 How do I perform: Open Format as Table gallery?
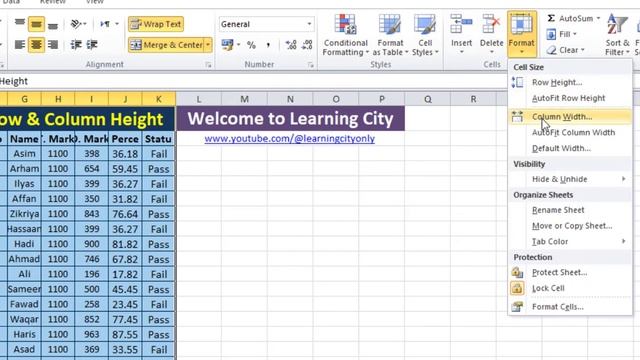click(x=390, y=35)
